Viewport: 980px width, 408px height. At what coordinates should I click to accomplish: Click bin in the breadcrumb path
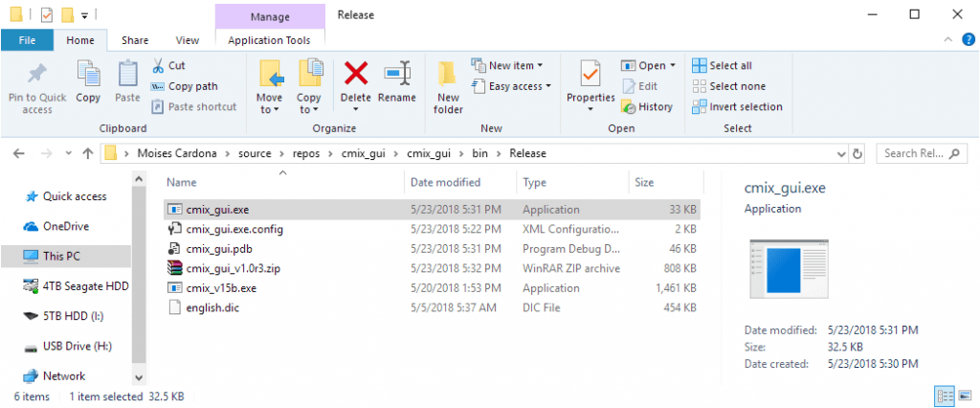point(479,153)
